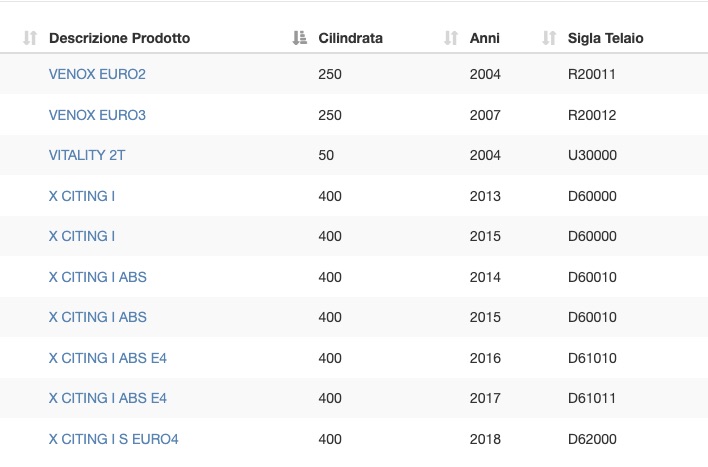Sort table by Anni header text
The height and width of the screenshot is (467, 708).
coord(484,38)
